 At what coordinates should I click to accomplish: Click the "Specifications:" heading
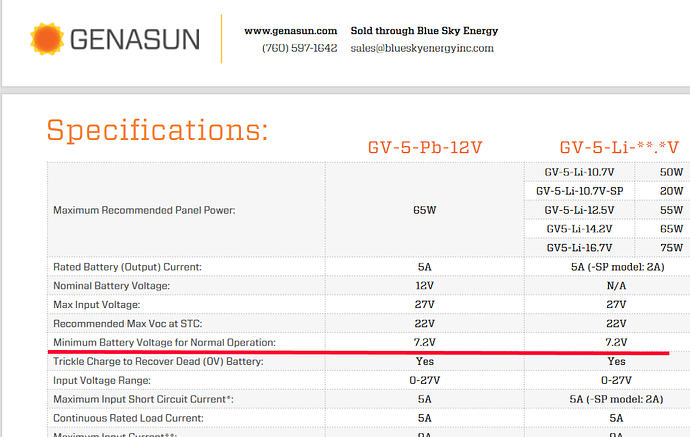(158, 130)
